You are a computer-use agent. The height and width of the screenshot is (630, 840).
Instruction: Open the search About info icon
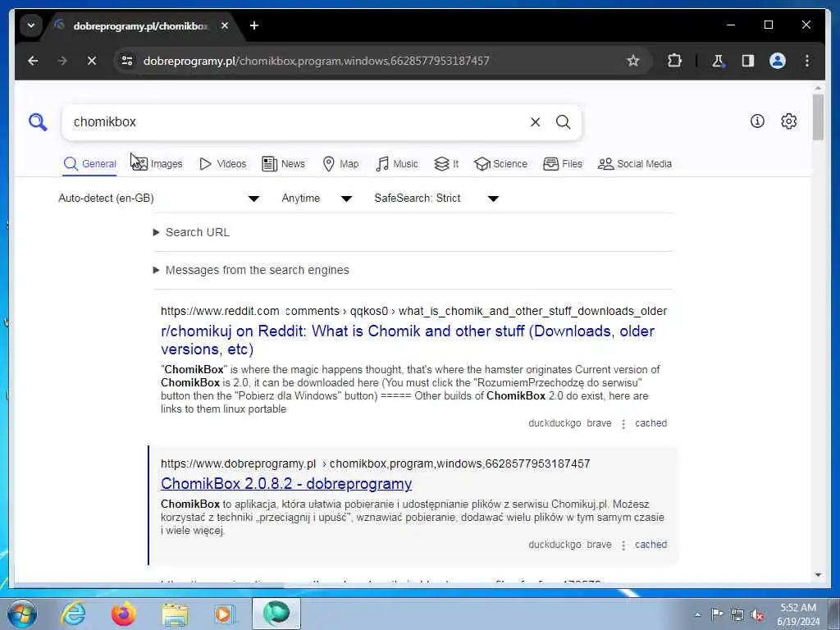[757, 121]
